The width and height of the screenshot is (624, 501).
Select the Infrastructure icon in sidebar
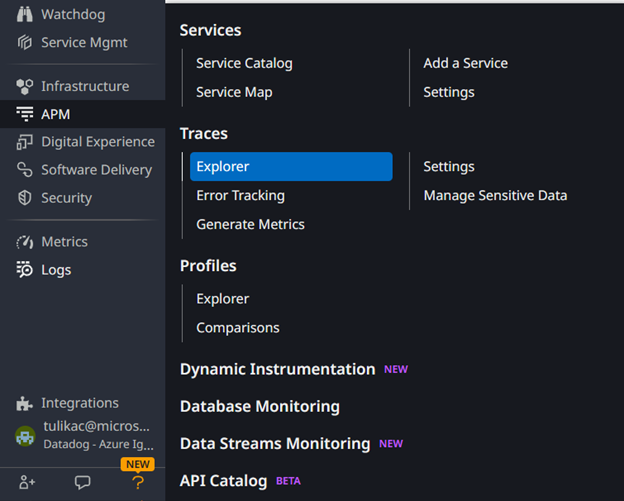pyautogui.click(x=25, y=87)
